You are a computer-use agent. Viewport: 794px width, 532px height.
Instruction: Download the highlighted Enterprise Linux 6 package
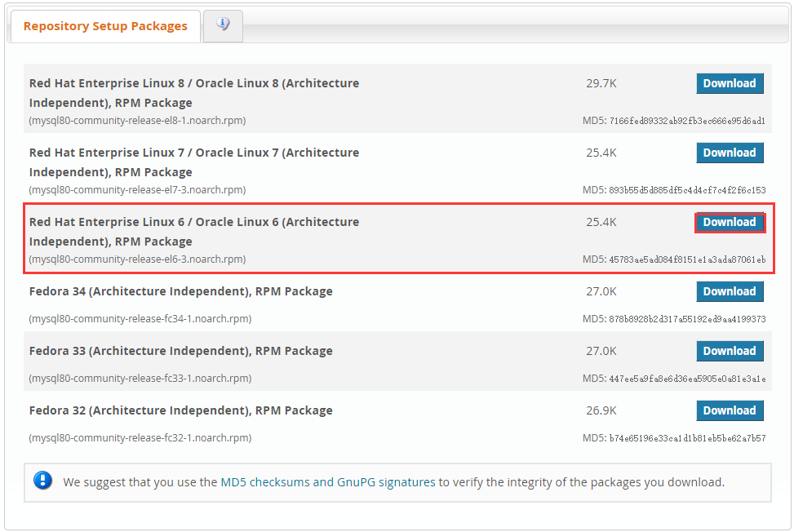coord(730,222)
